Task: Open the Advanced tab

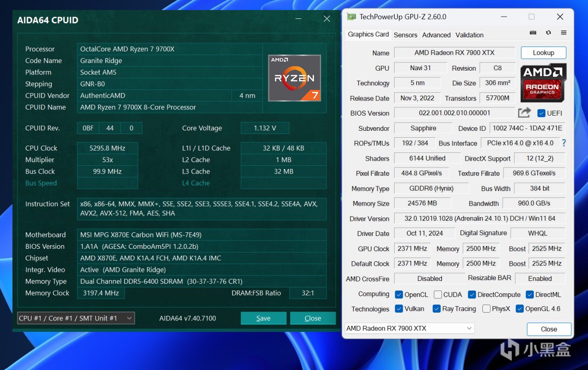Action: pos(436,35)
